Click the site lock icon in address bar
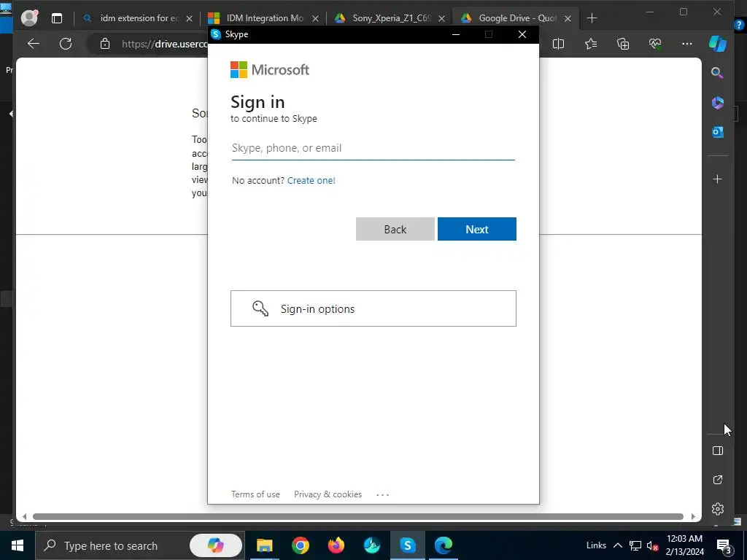Image resolution: width=747 pixels, height=560 pixels. (105, 44)
